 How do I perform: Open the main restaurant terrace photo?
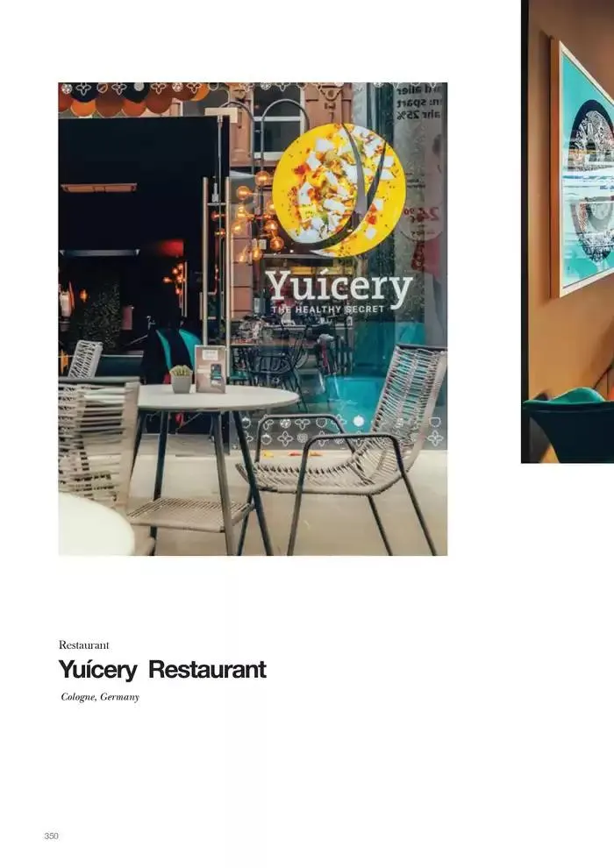253,319
